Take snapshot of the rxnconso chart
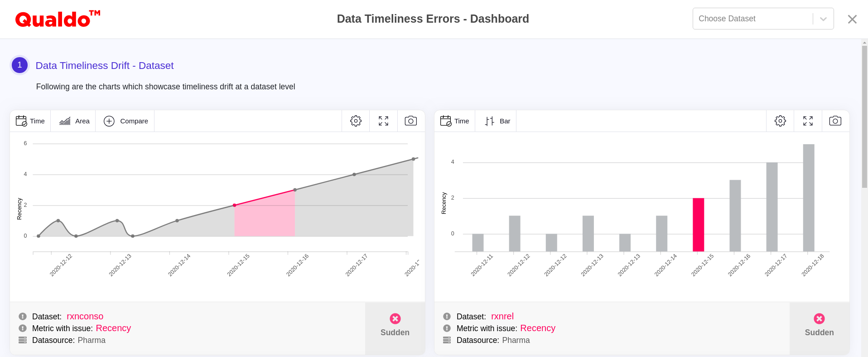The height and width of the screenshot is (357, 868). (411, 121)
